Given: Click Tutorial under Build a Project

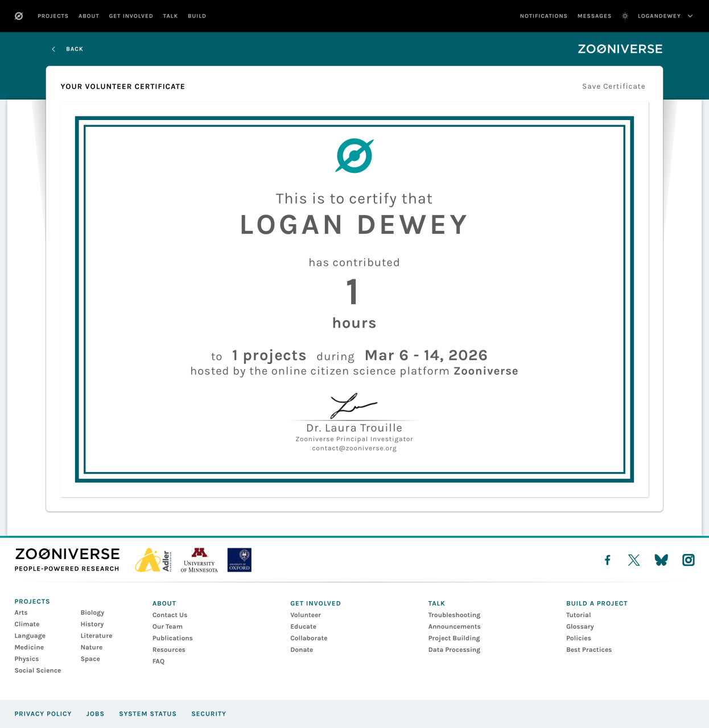Looking at the screenshot, I should tap(578, 615).
